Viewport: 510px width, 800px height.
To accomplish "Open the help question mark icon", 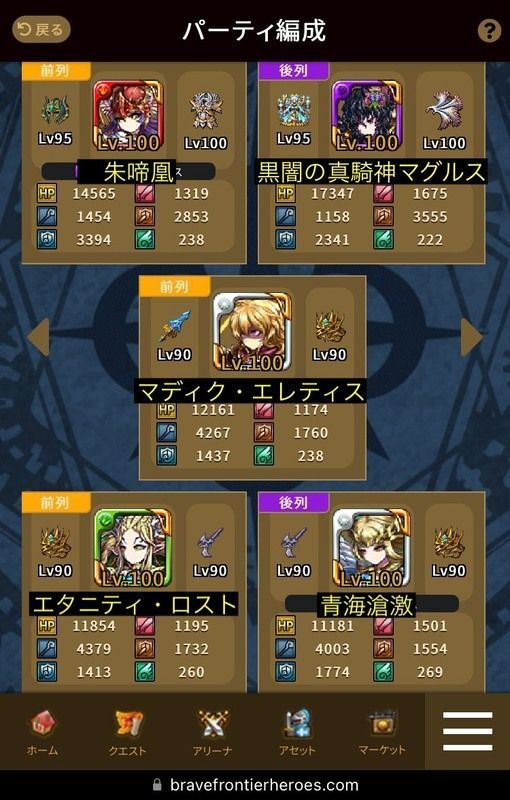I will click(489, 31).
